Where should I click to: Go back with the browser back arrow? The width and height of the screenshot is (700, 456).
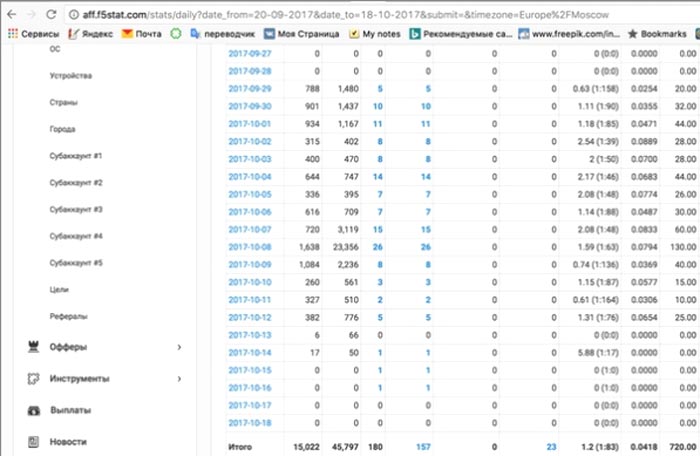pyautogui.click(x=12, y=15)
